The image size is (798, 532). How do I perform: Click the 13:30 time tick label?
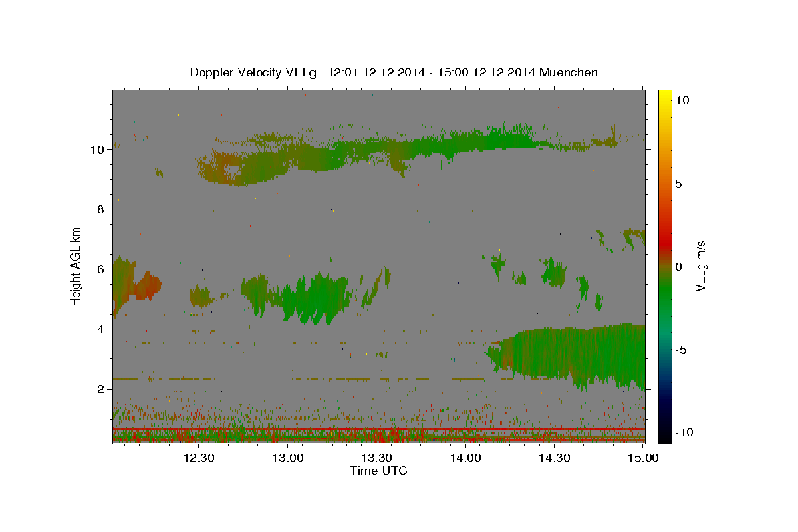point(376,458)
